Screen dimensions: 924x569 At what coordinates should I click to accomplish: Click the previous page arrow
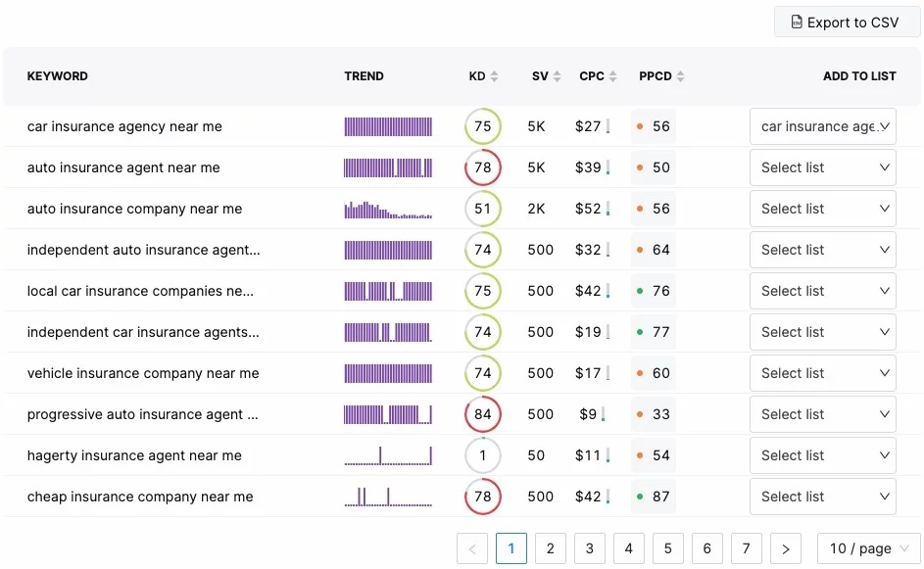point(472,549)
